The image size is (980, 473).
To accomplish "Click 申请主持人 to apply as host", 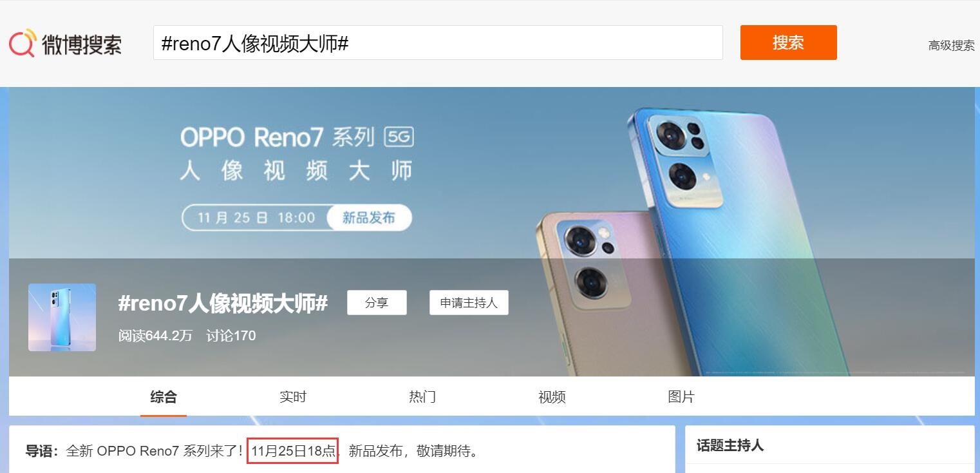I will point(469,303).
